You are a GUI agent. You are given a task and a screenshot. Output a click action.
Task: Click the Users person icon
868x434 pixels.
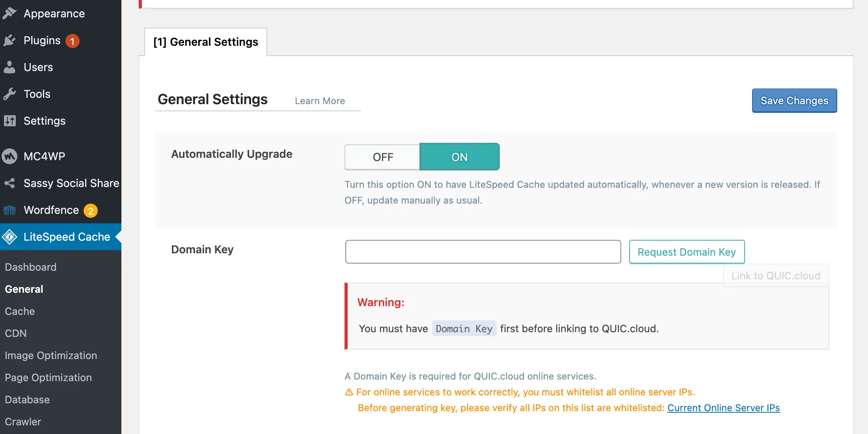click(x=9, y=67)
